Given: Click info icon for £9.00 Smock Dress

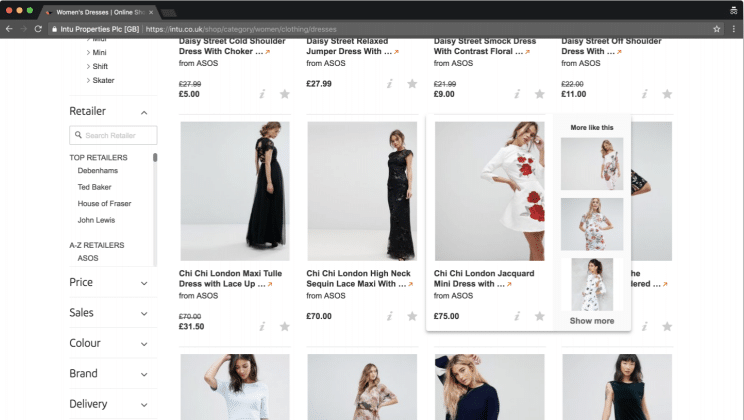Looking at the screenshot, I should click(x=517, y=94).
